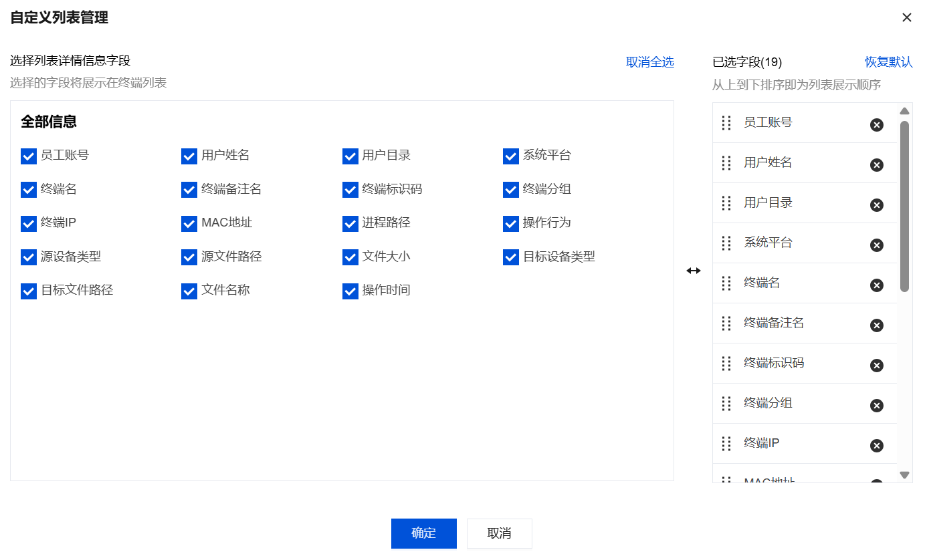Confirm with the 确定 button
Screen dimensions: 925x560
(x=423, y=533)
